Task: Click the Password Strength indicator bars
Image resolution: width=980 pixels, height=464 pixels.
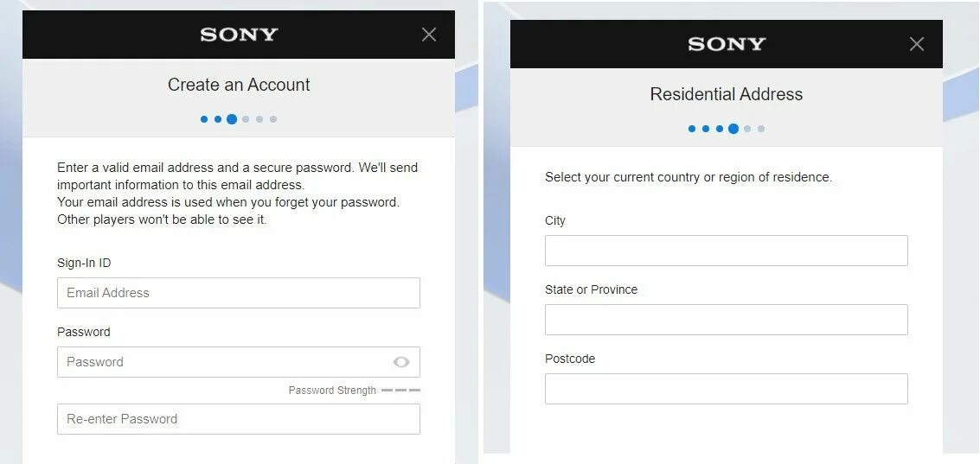Action: click(400, 391)
